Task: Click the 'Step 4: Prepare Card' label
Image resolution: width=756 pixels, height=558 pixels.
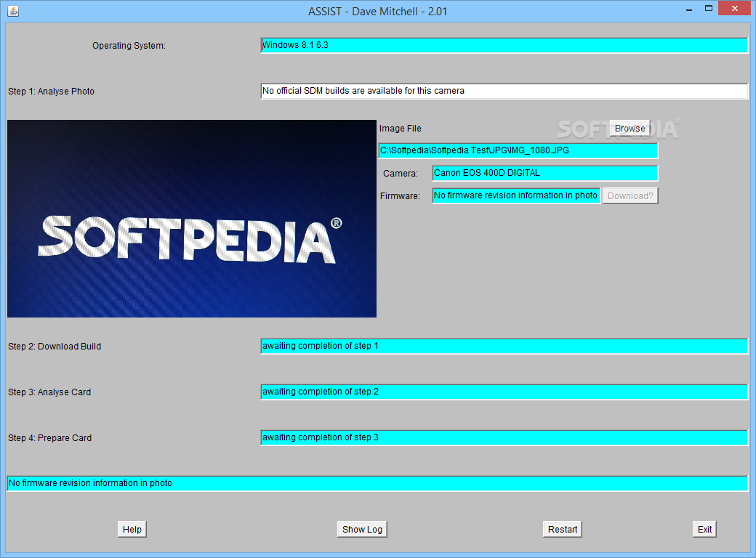Action: pos(49,437)
